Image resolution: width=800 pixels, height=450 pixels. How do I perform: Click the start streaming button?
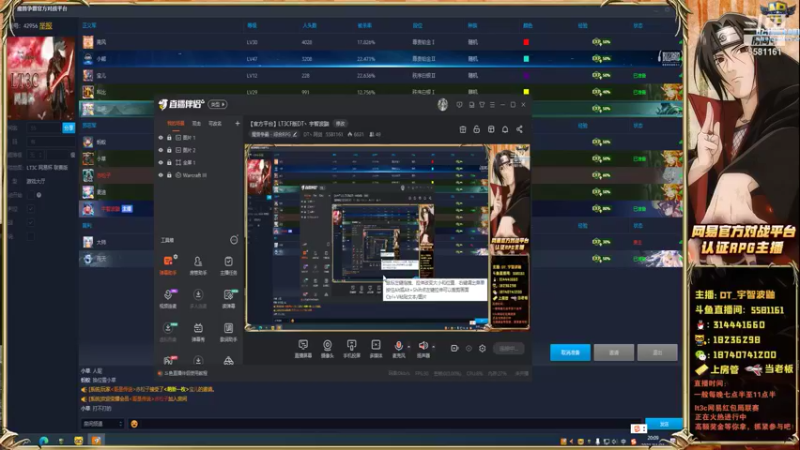coord(509,348)
